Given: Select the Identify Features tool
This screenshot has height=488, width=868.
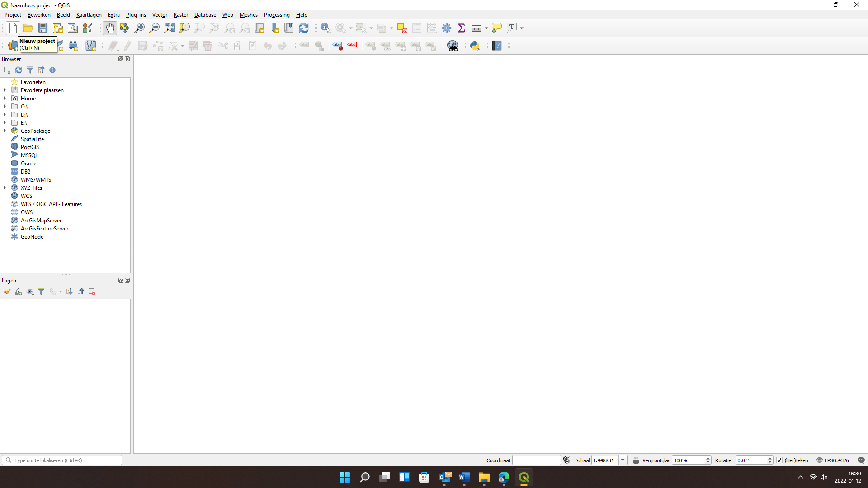Looking at the screenshot, I should pos(325,28).
